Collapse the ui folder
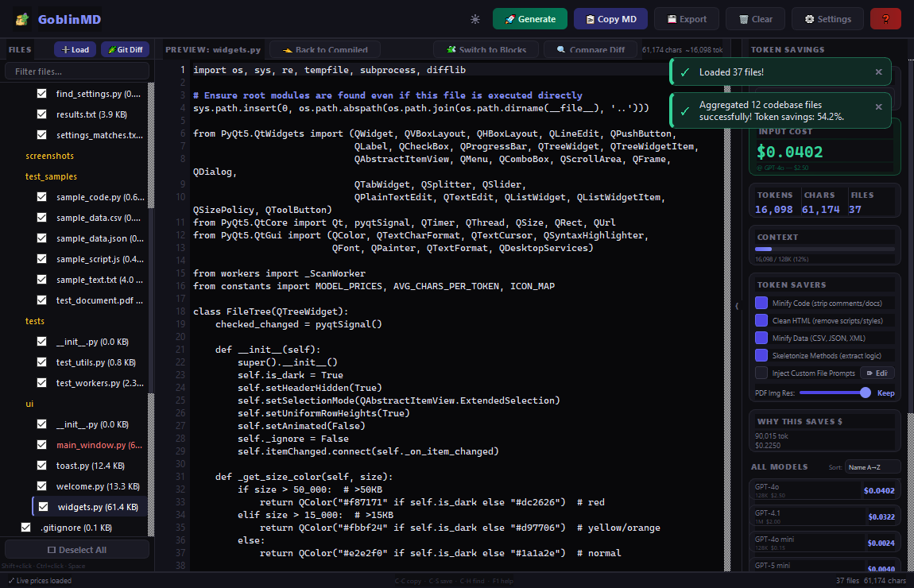The image size is (914, 588). tap(29, 404)
